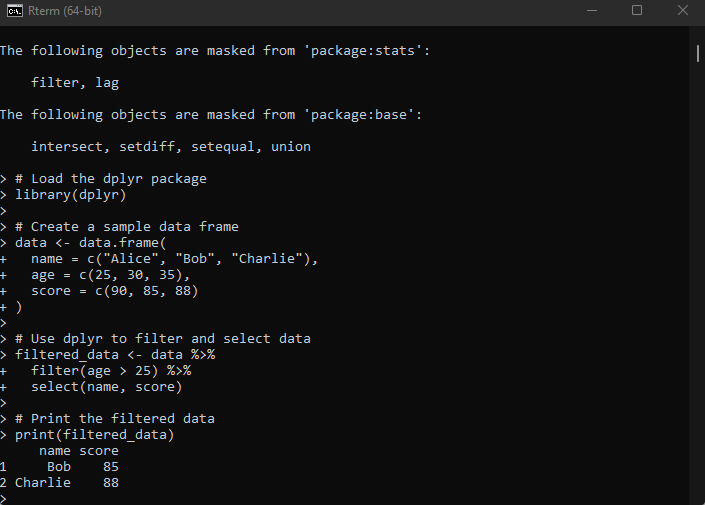
Task: Click the "intersect, setdiff, setequal, union" line
Action: click(x=170, y=147)
